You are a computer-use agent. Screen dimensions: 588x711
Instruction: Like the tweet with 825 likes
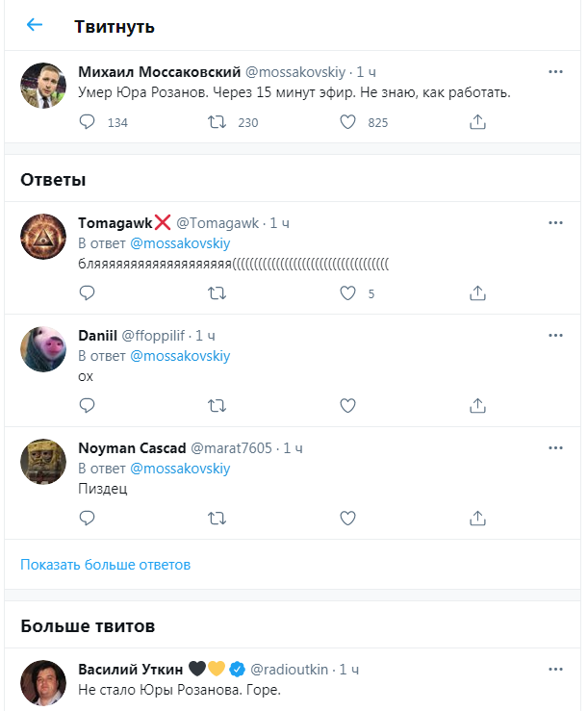click(348, 122)
